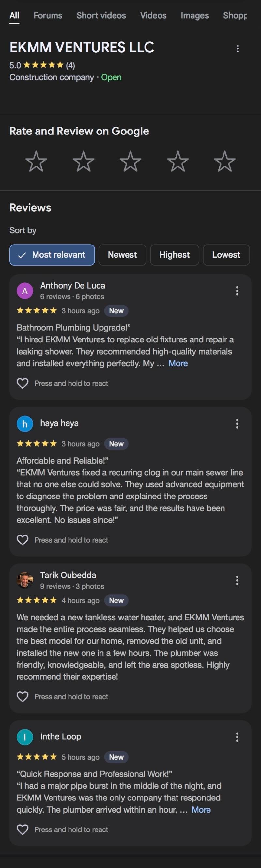Viewport: 261px width, 868px height.
Task: Switch to the Short videos tab
Action: 101,15
